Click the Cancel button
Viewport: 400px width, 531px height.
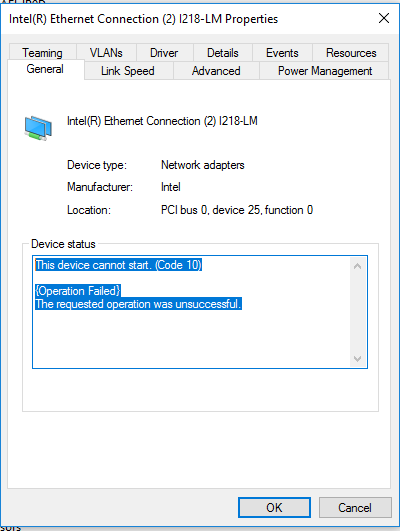pos(355,507)
